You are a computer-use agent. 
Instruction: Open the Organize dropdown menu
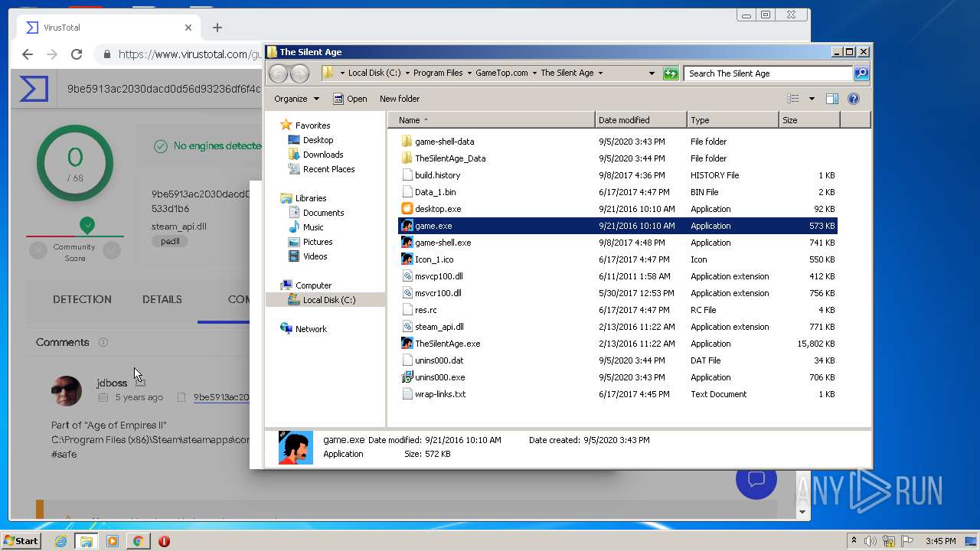coord(297,99)
